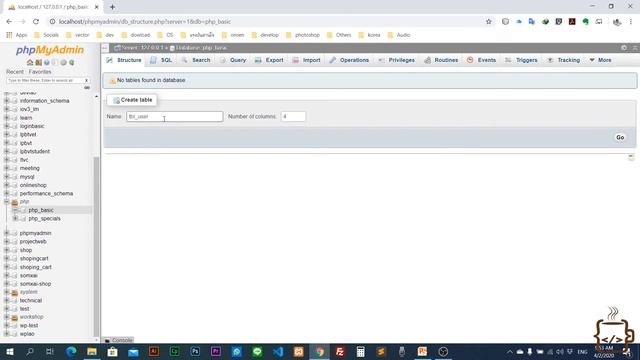This screenshot has width=640, height=360.
Task: Expand workshop group node
Action: tap(7, 317)
